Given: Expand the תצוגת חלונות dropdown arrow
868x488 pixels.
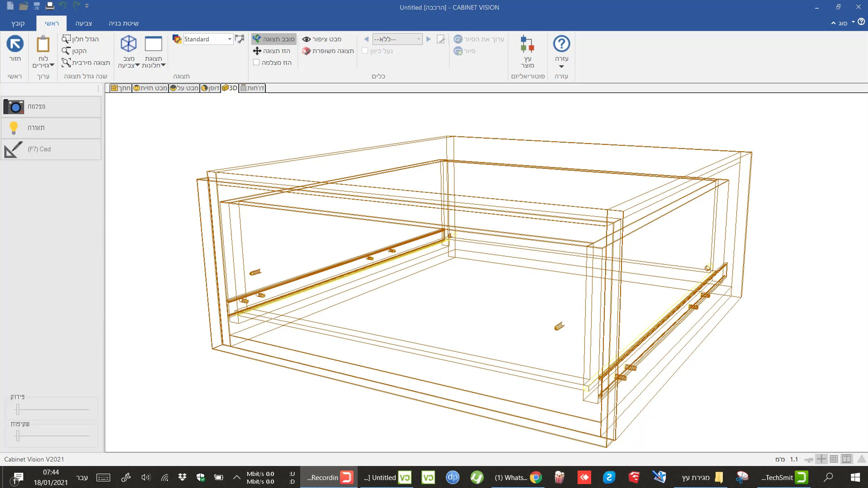Looking at the screenshot, I should 163,65.
